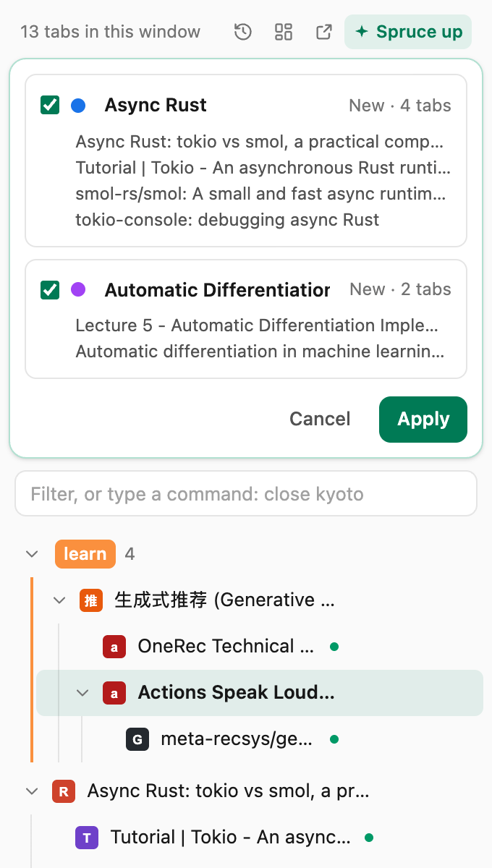
Task: Collapse the 生成式推荐 tree chevron
Action: click(59, 600)
